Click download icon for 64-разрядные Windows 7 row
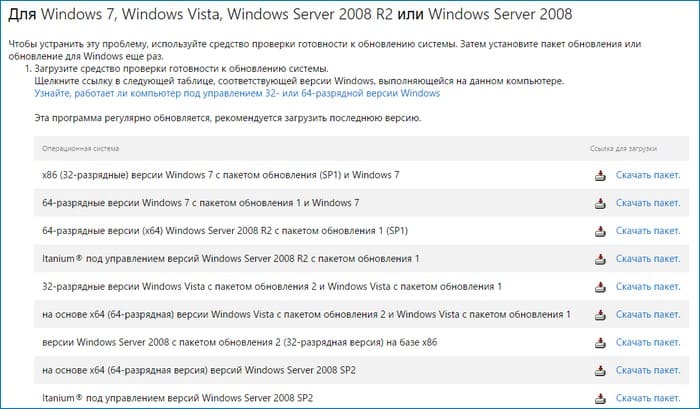The image size is (700, 409). click(600, 203)
